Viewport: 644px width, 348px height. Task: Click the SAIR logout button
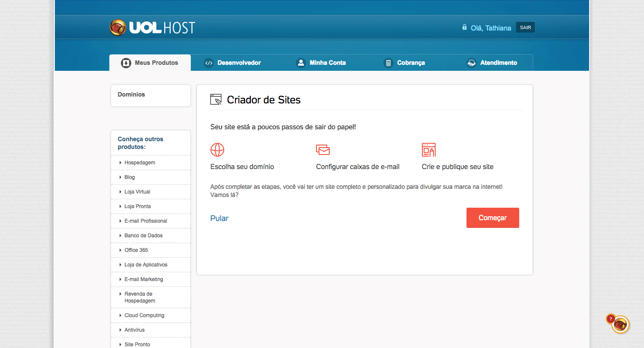pos(525,27)
